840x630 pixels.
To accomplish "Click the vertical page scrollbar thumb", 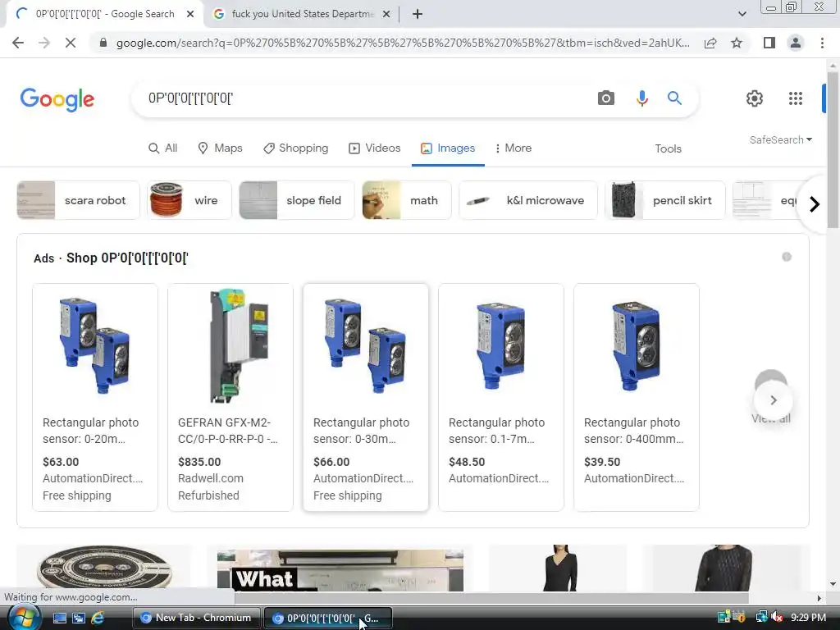I will pyautogui.click(x=832, y=150).
